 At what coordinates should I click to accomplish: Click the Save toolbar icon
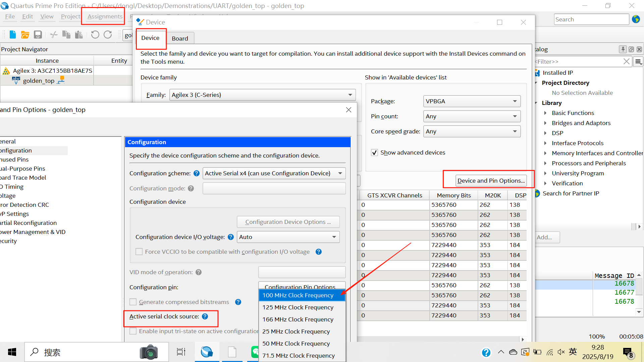(x=38, y=35)
